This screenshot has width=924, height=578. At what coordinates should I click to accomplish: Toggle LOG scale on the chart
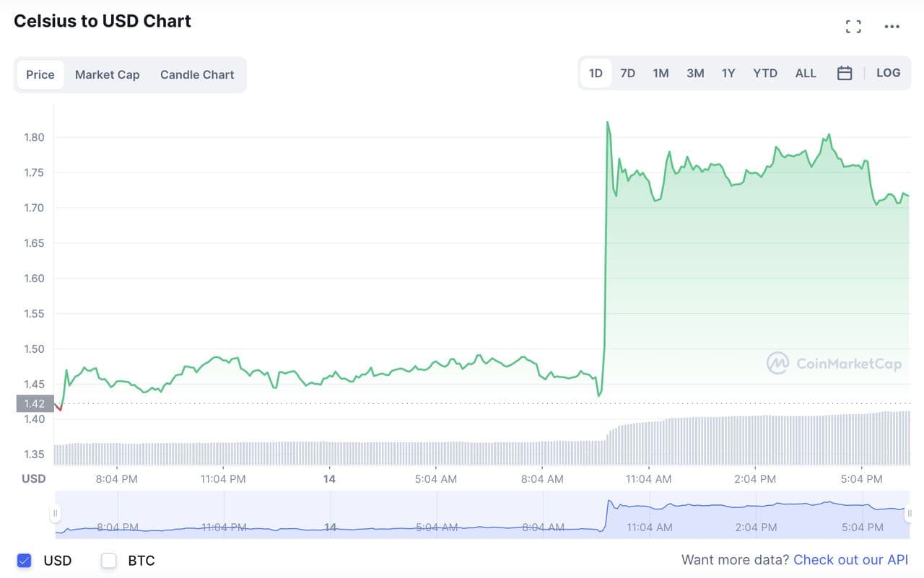pos(888,73)
